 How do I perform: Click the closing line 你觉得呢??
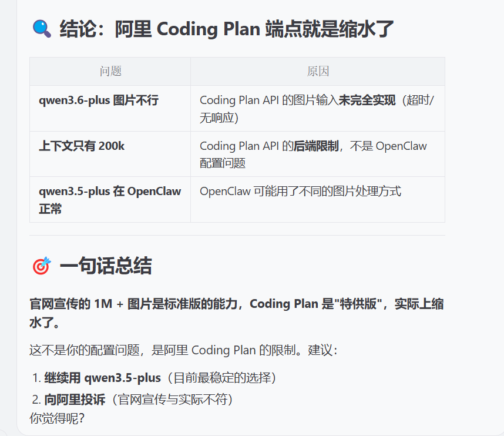point(57,418)
